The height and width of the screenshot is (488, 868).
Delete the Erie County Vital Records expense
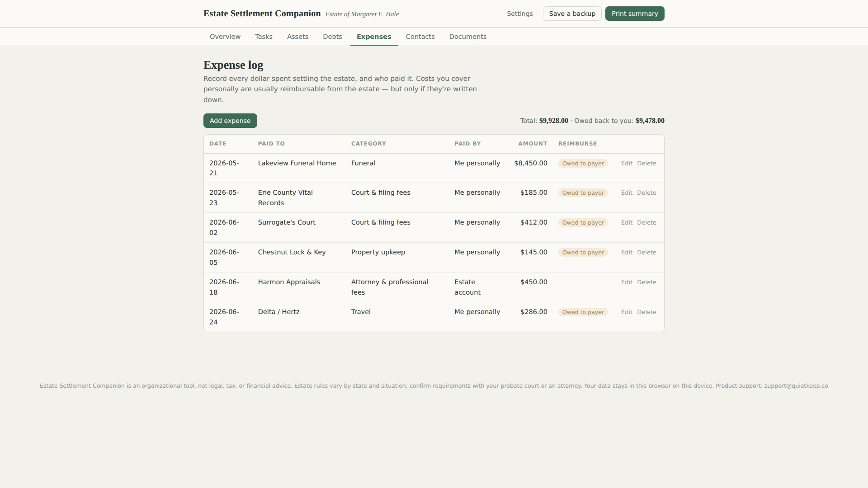click(646, 193)
